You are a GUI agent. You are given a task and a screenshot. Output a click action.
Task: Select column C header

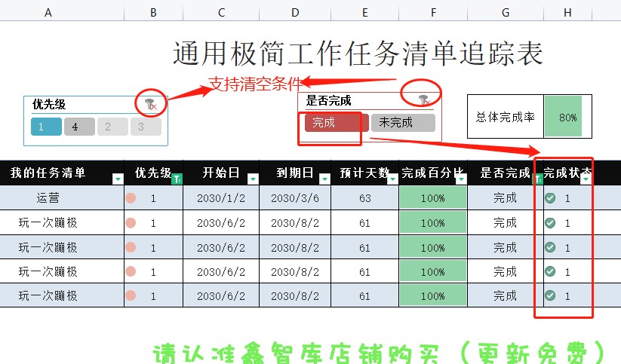pyautogui.click(x=221, y=13)
